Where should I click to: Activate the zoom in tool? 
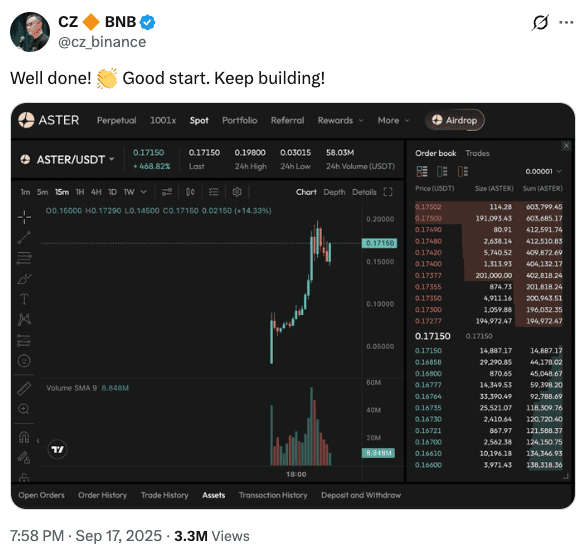[x=24, y=409]
